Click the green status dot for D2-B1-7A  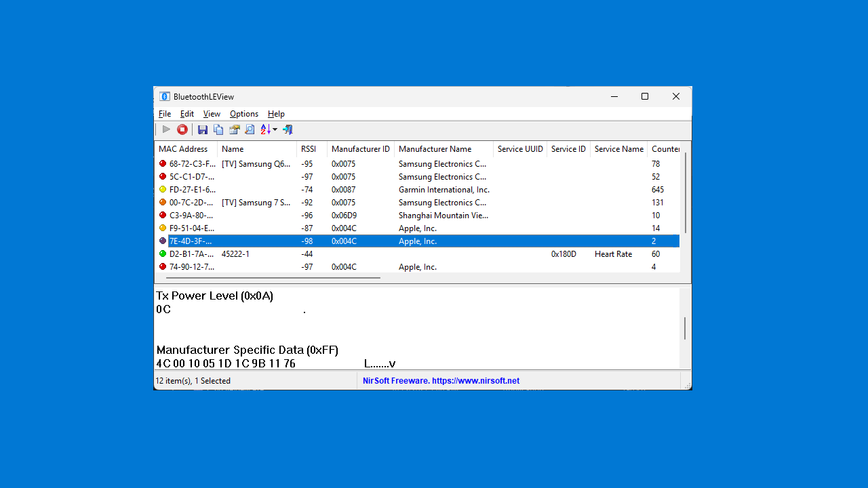163,253
